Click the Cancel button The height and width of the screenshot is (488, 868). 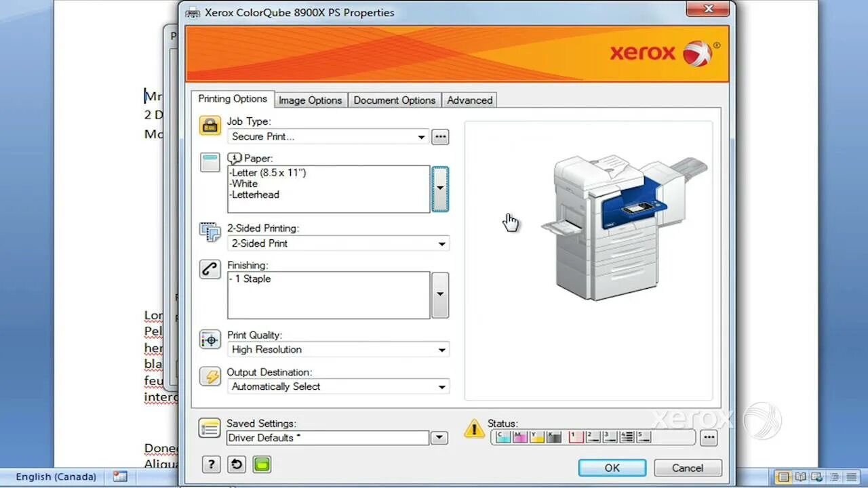688,468
